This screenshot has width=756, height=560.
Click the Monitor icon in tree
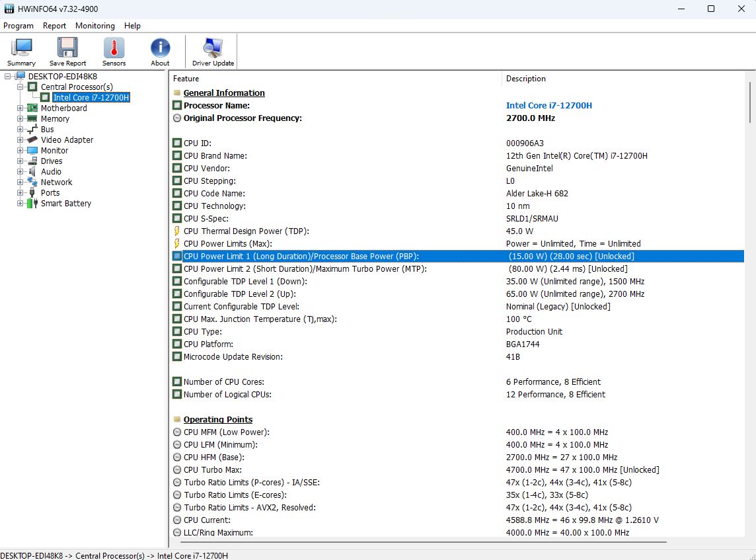click(32, 151)
